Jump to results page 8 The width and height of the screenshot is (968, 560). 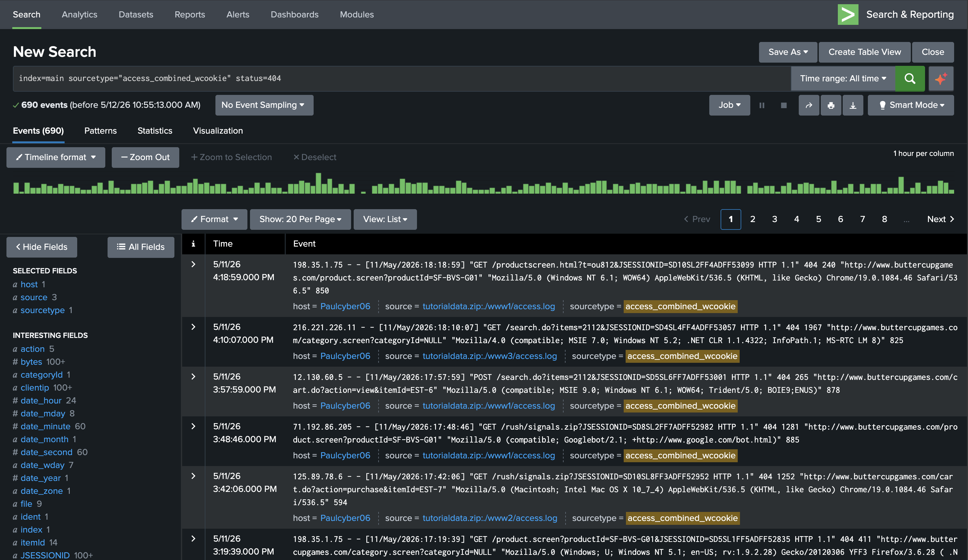coord(884,219)
